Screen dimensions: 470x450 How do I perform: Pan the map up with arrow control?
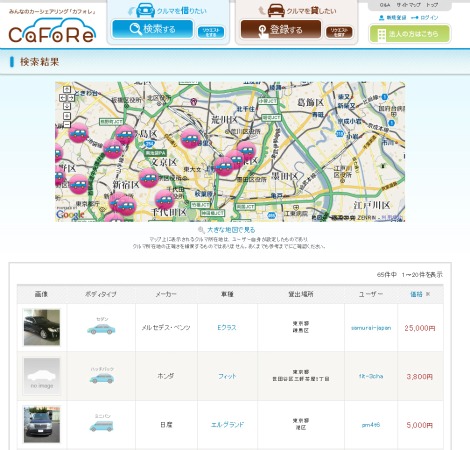67,89
